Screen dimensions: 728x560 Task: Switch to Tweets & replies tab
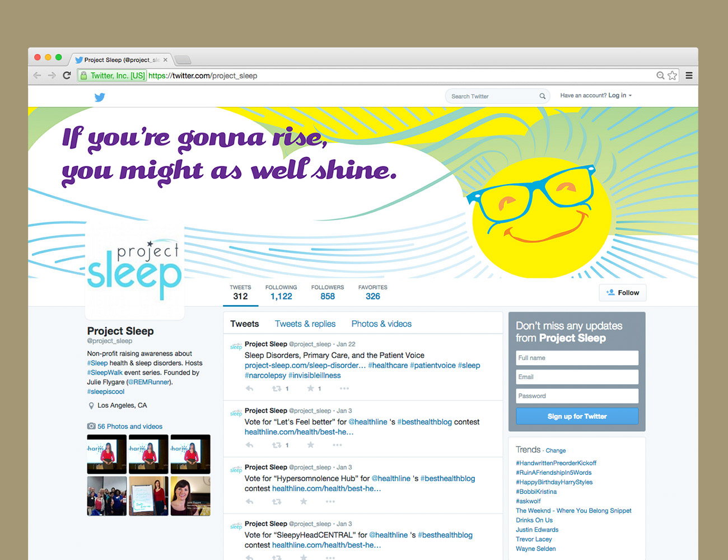[305, 324]
